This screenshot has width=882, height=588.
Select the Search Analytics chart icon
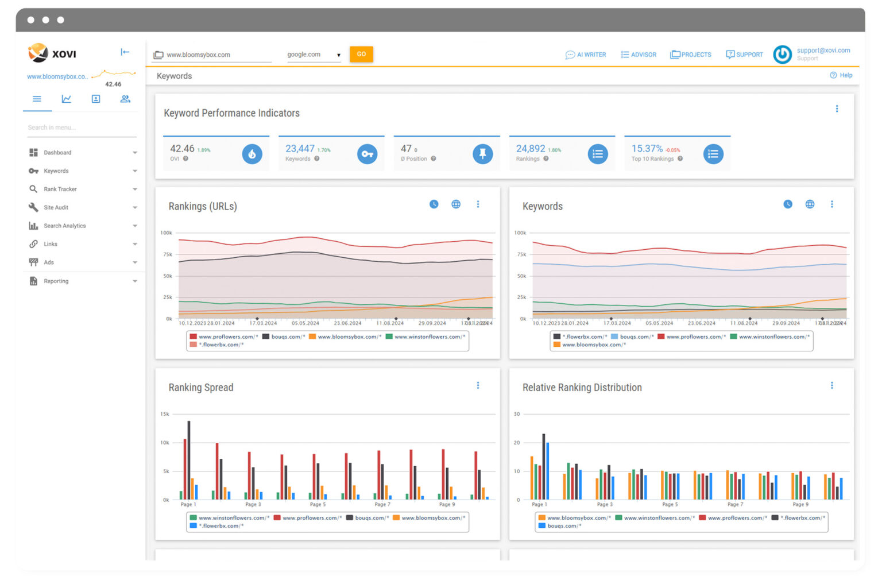coord(34,226)
